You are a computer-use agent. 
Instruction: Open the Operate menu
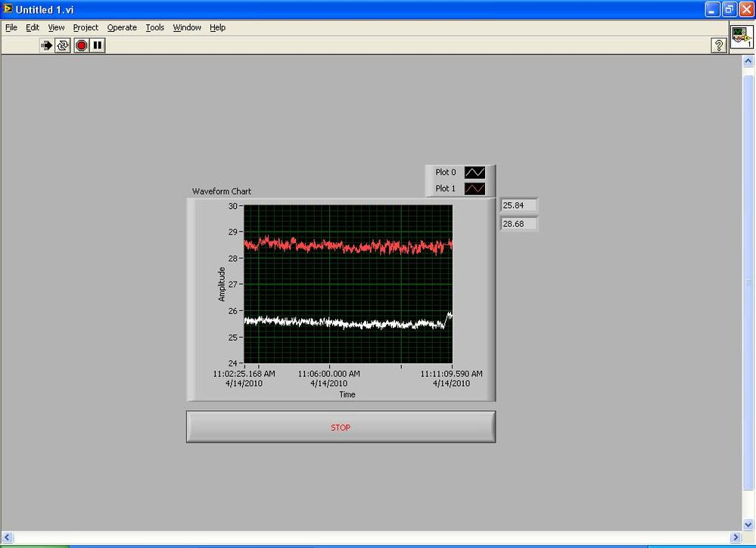122,27
